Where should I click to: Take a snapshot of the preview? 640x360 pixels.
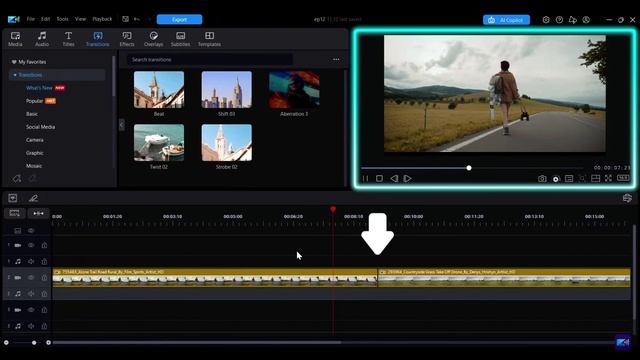tap(542, 178)
